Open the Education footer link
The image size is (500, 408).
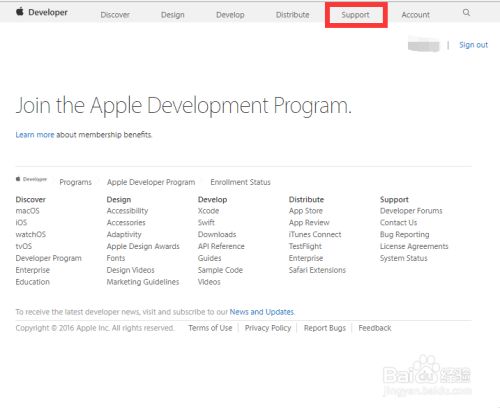tap(33, 282)
